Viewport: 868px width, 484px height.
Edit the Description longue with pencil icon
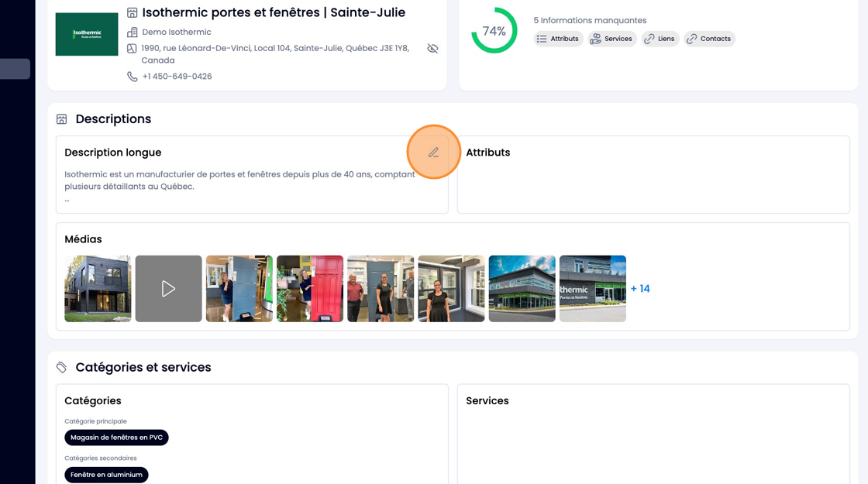pyautogui.click(x=433, y=152)
